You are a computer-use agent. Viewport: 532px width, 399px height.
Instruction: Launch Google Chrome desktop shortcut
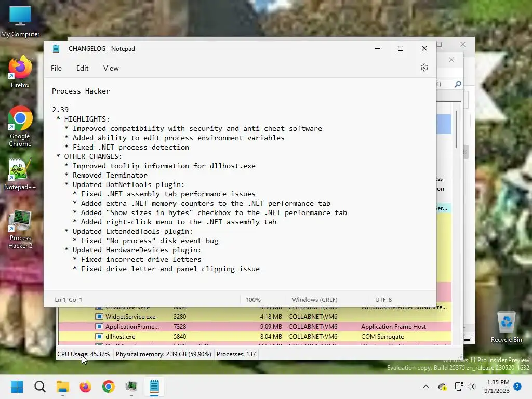tap(20, 126)
